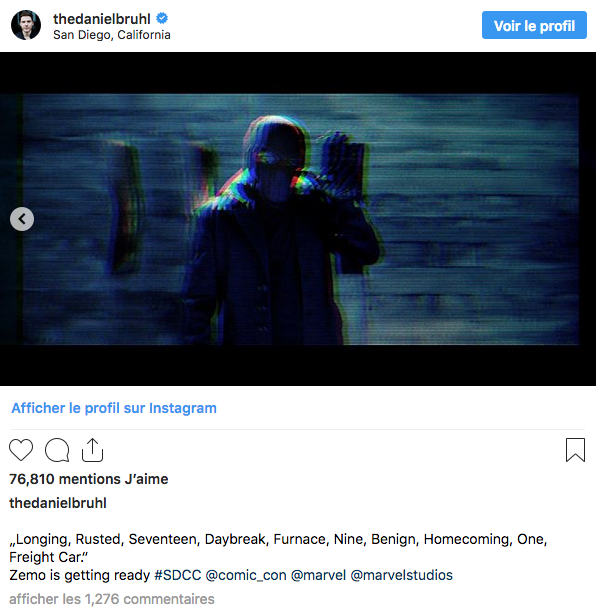This screenshot has height=616, width=596.
Task: Share the post using the upload arrow icon
Action: pyautogui.click(x=92, y=450)
